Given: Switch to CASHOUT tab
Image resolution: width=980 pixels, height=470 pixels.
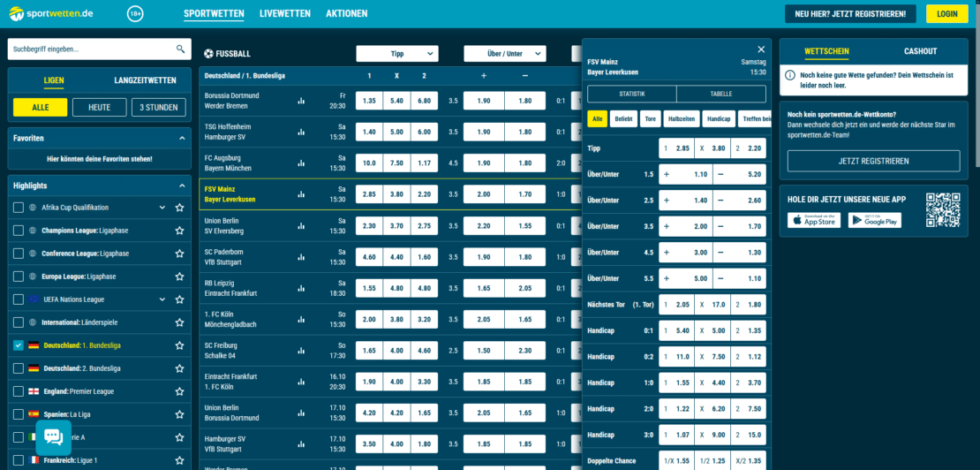Looking at the screenshot, I should point(921,51).
